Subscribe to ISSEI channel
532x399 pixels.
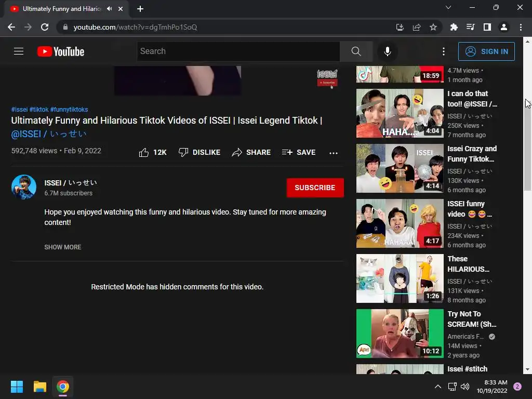click(315, 188)
